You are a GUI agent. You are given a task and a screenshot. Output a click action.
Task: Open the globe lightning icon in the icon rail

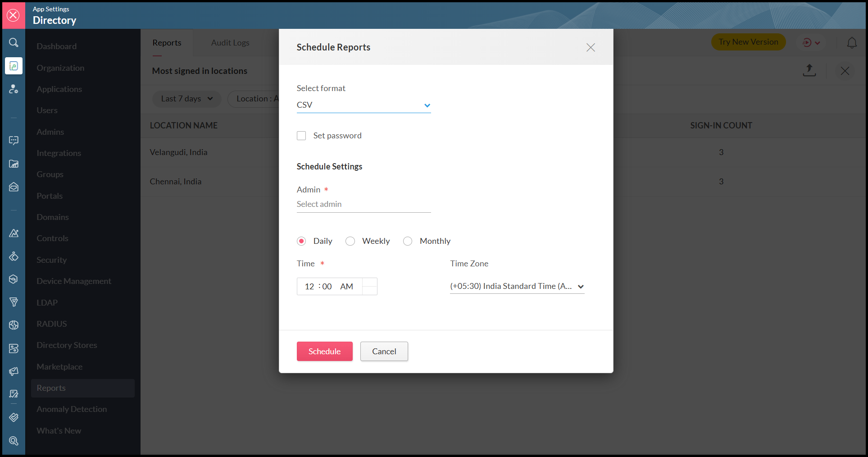click(14, 325)
